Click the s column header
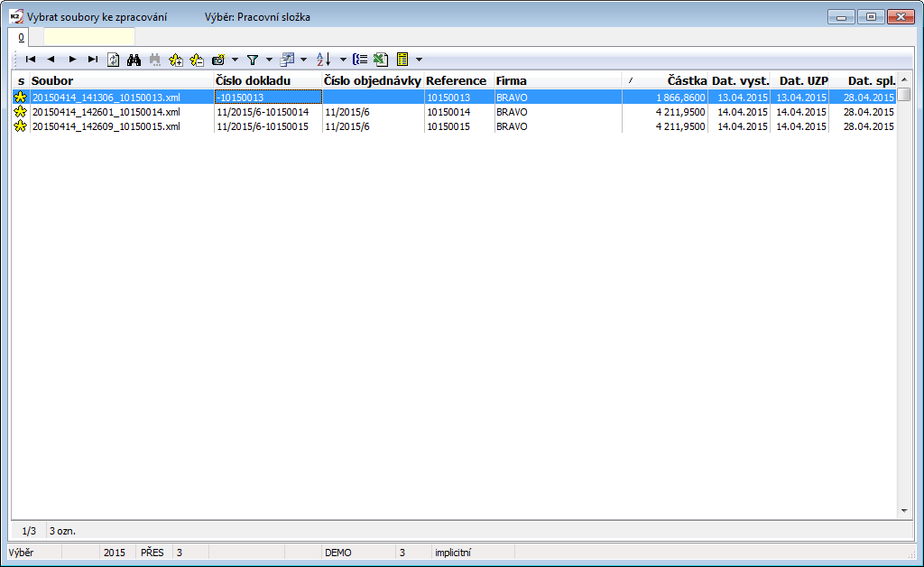 [22, 80]
